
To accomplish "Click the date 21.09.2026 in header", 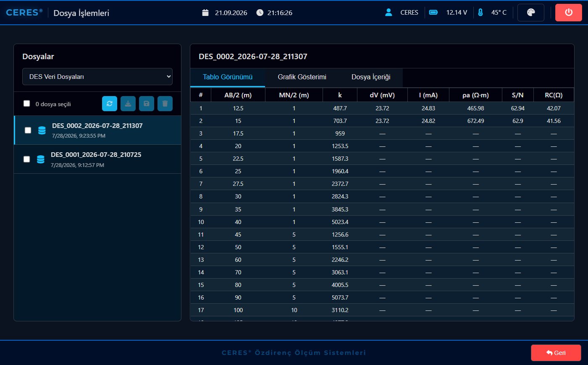I will [231, 13].
